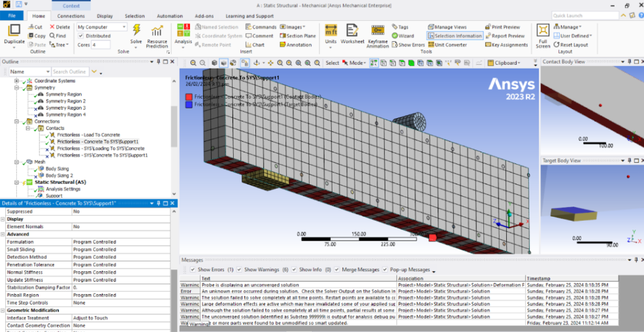Click the Error message row in Messages
This screenshot has width=644, height=332.
click(399, 291)
